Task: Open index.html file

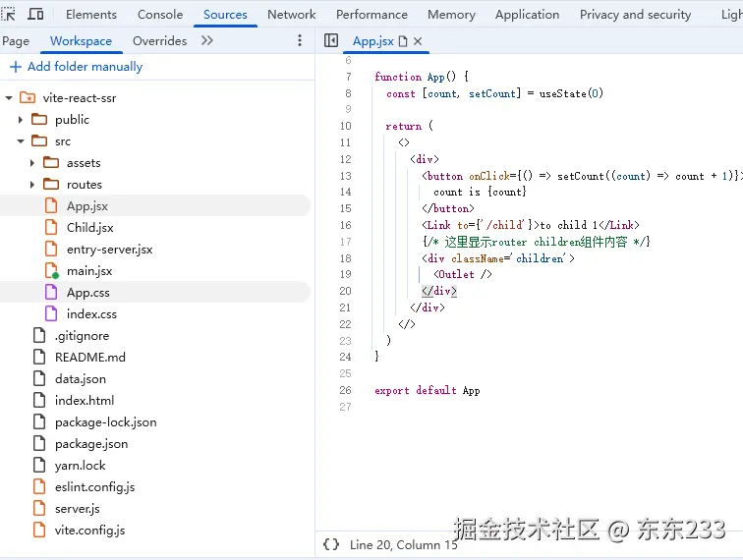Action: pyautogui.click(x=85, y=400)
